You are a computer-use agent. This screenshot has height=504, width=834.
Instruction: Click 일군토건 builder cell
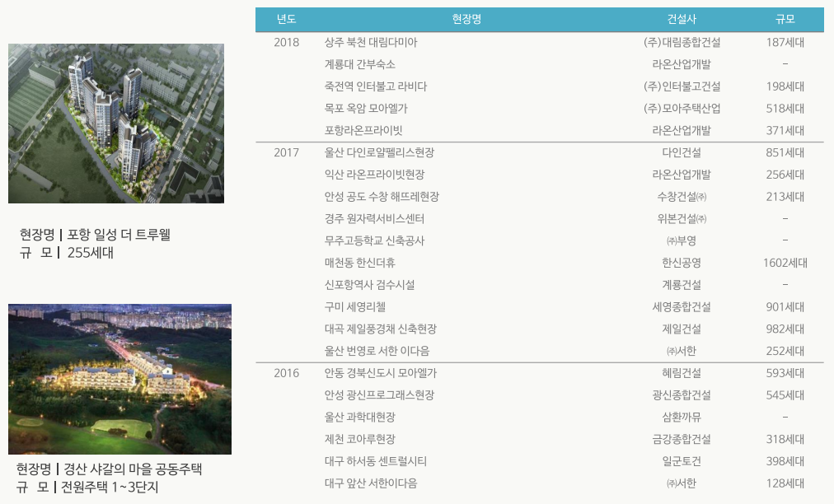682,461
